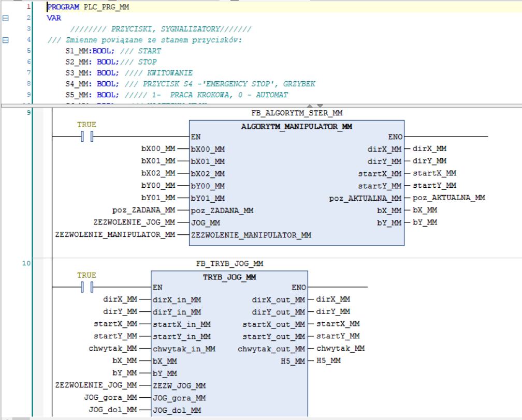Click the up-pointing splitter arrow between panes
522x420 pixels.
point(310,106)
